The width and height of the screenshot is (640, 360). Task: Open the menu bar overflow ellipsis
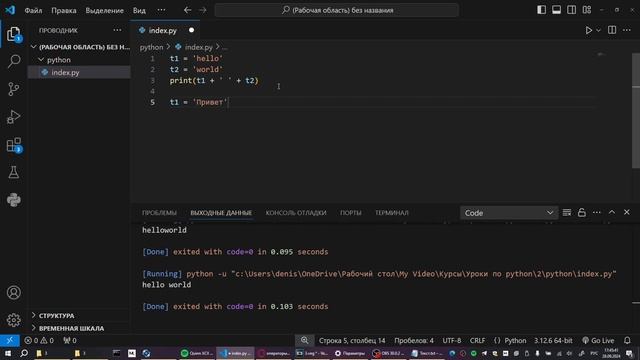tap(162, 10)
